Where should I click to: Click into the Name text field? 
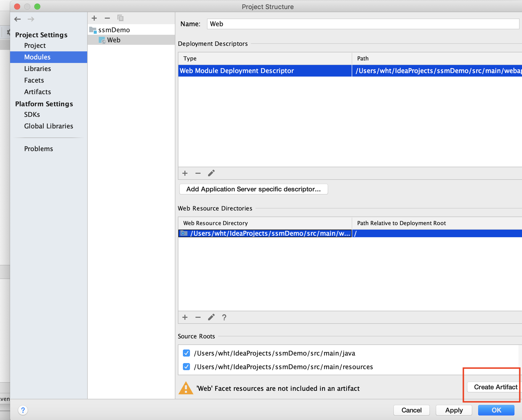363,24
